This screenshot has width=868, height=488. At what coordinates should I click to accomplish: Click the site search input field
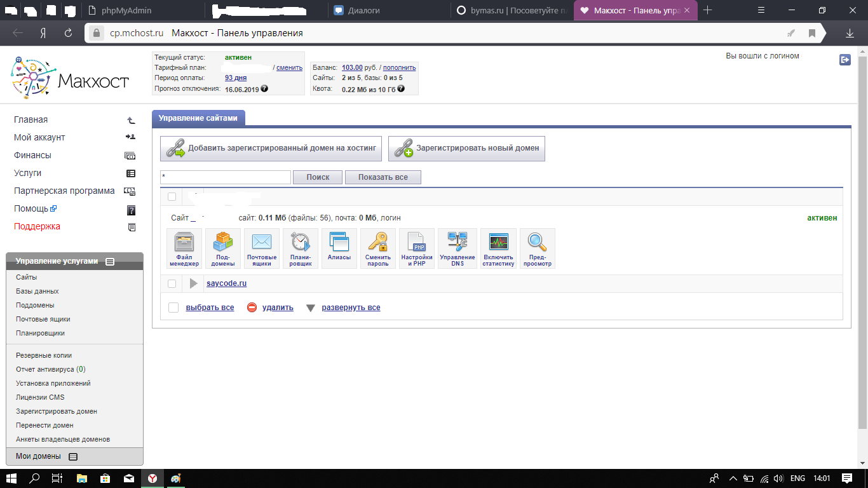click(226, 177)
